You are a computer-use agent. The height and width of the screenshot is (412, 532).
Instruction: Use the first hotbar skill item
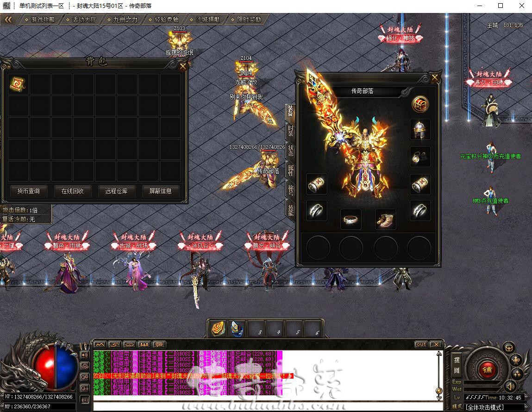[218, 329]
